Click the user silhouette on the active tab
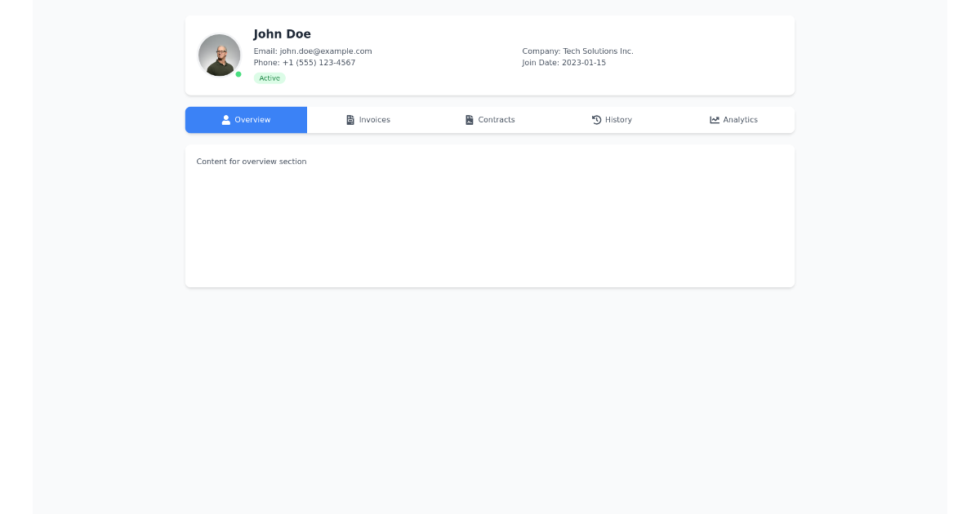Screen dimensions: 980x514 coord(225,119)
